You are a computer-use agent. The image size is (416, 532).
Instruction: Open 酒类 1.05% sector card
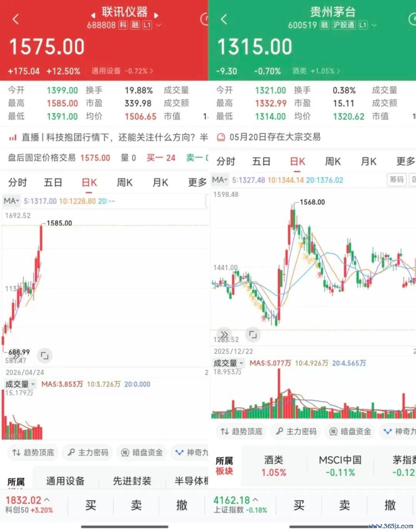(274, 466)
